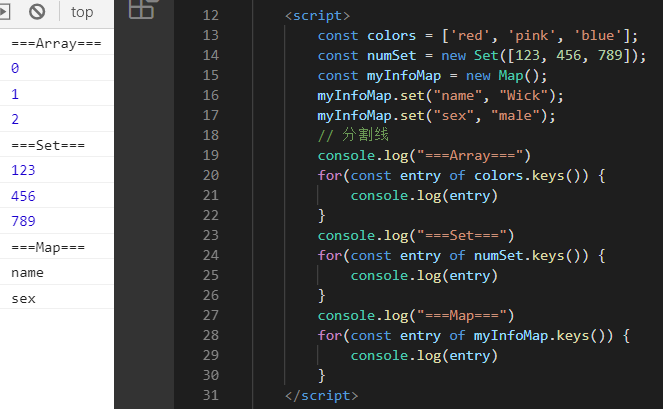663x409 pixels.
Task: Click the 分割线 comment on line 18
Action: 353,135
